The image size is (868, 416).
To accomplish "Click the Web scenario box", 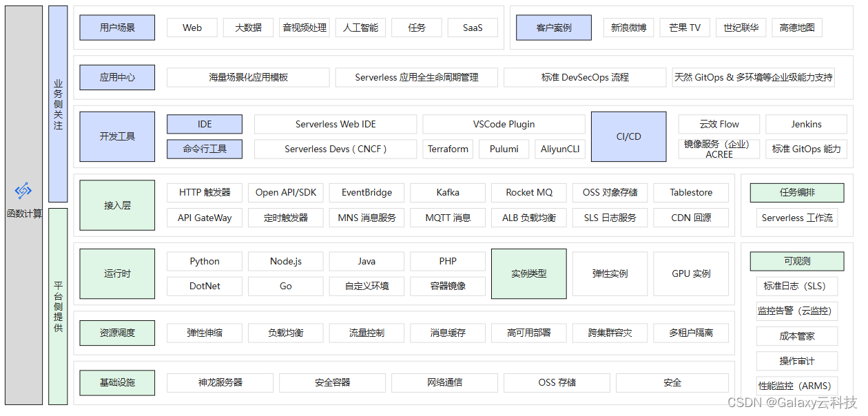I will pyautogui.click(x=192, y=28).
